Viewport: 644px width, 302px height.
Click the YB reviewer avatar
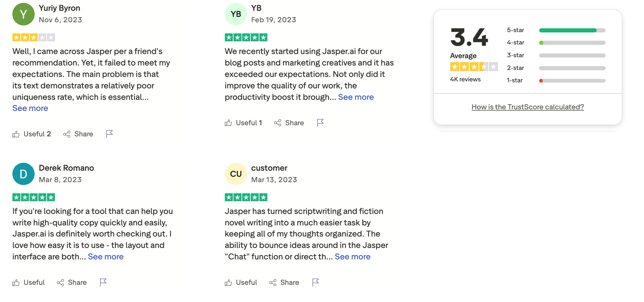236,14
